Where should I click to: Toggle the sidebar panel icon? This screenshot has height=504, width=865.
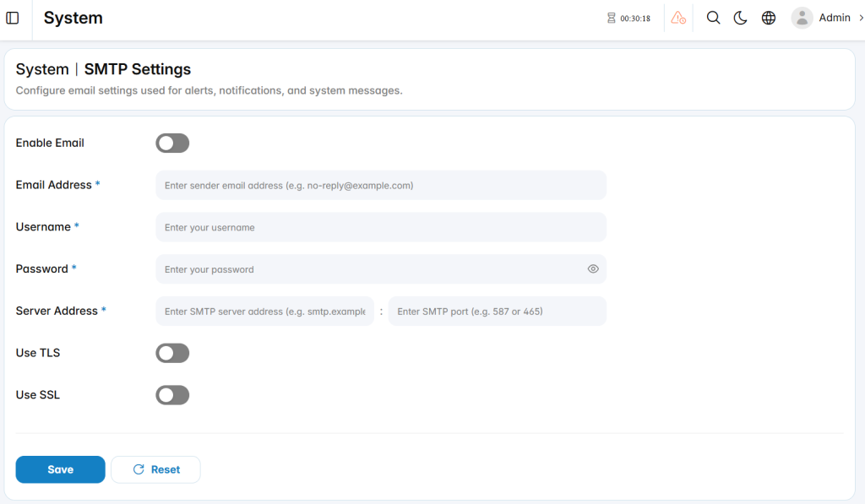click(12, 19)
